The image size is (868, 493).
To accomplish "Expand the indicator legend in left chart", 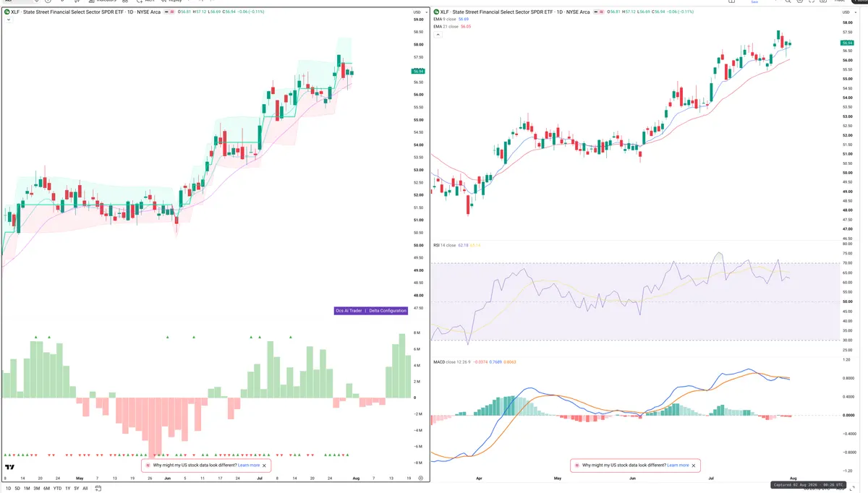I will click(9, 20).
